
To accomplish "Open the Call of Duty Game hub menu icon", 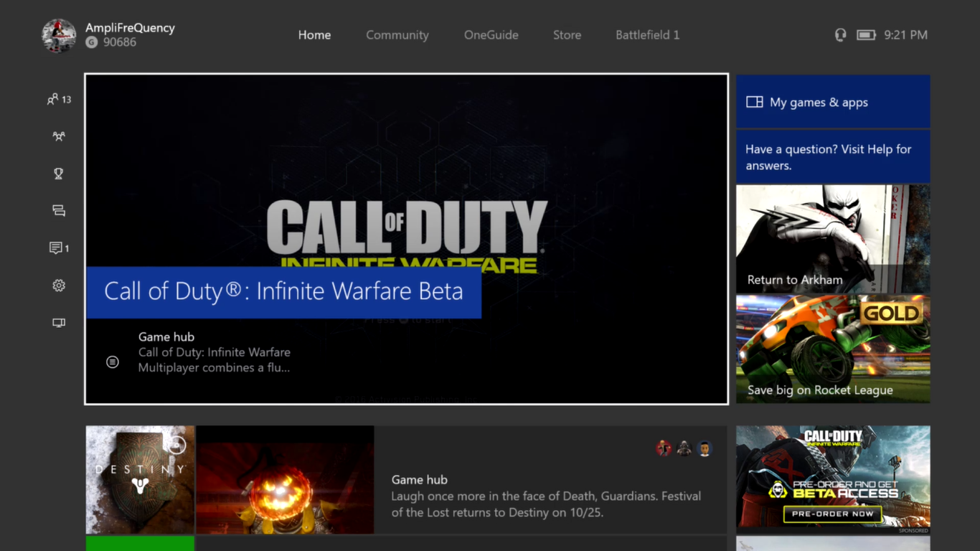I will tap(113, 362).
